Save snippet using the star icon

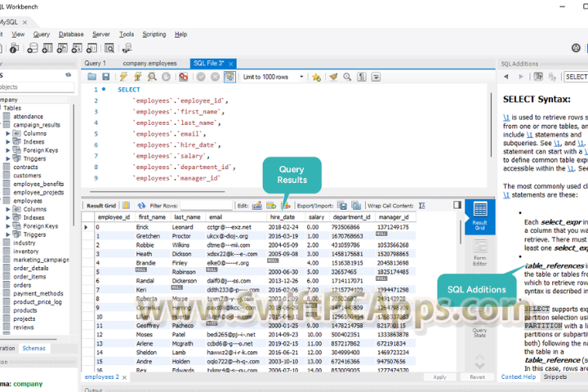coord(316,77)
